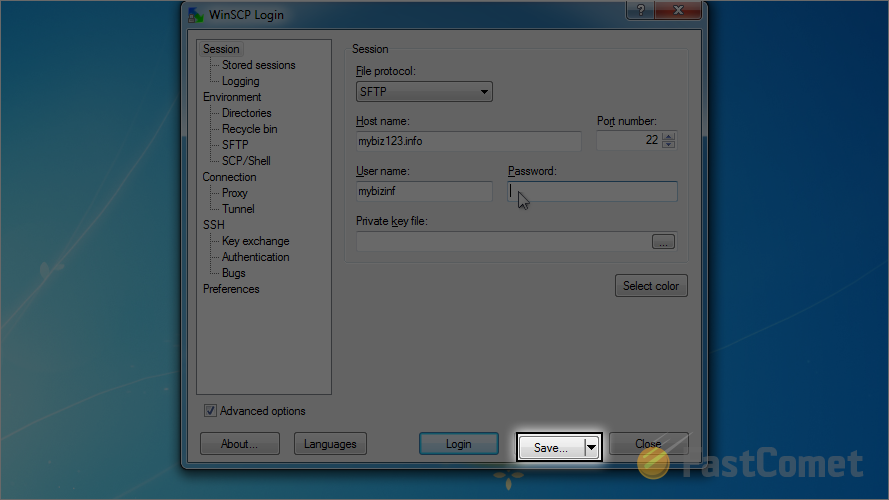Select Preferences in the tree
The width and height of the screenshot is (889, 500).
coord(231,289)
